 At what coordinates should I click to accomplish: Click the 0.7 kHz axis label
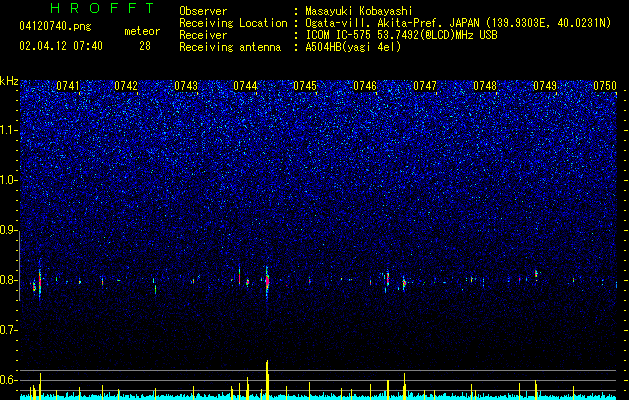point(8,330)
